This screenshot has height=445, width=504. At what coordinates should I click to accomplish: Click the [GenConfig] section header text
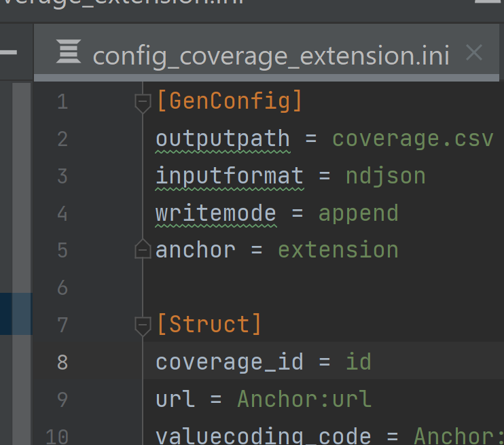(230, 101)
